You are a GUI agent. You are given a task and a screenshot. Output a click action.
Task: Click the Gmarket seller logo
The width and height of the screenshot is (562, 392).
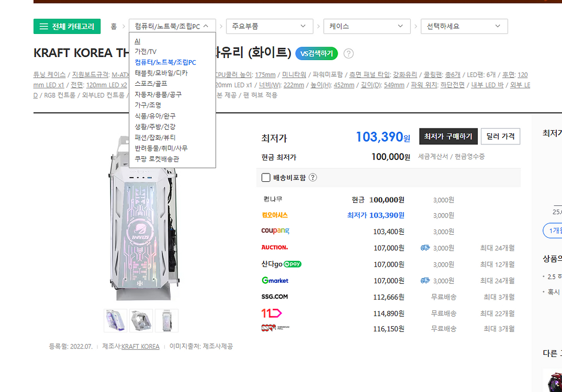point(275,280)
